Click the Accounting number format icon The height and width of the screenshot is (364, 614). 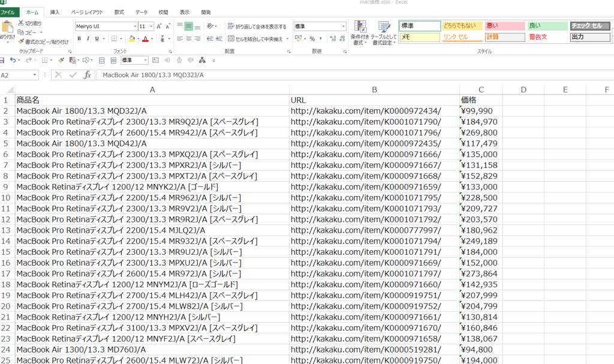tap(299, 38)
